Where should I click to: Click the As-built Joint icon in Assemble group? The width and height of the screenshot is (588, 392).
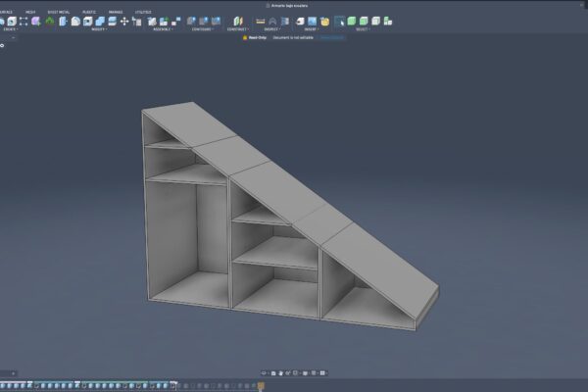pos(176,22)
